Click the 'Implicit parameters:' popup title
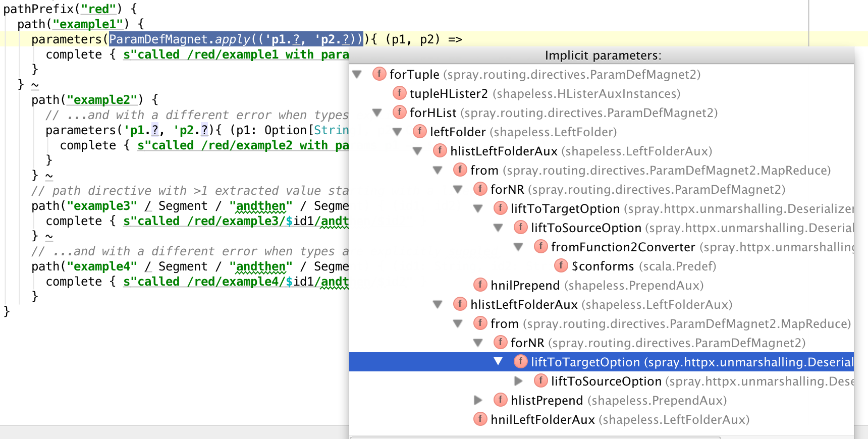The height and width of the screenshot is (439, 868). click(x=603, y=56)
